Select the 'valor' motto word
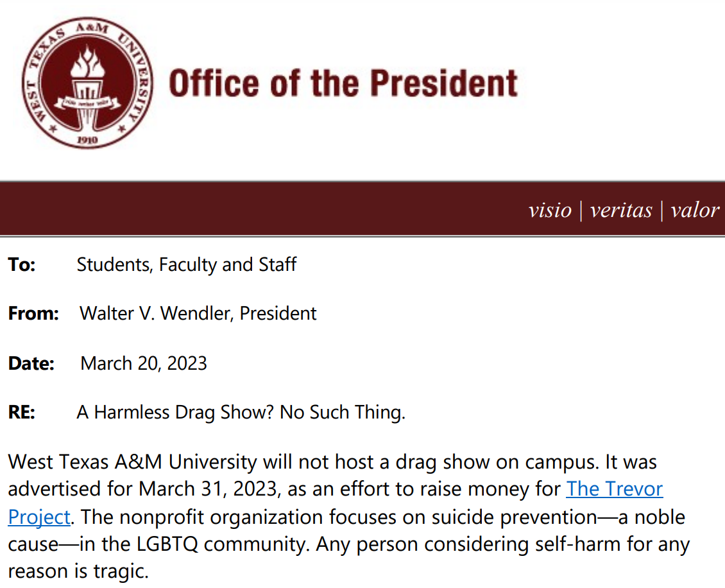Viewport: 725px width, 588px height. pos(695,210)
